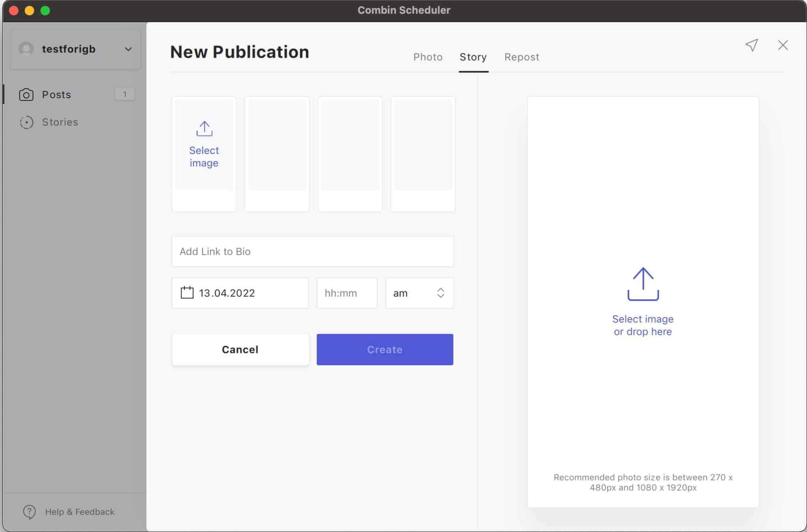Switch to the Repost tab
The image size is (807, 532).
point(522,56)
